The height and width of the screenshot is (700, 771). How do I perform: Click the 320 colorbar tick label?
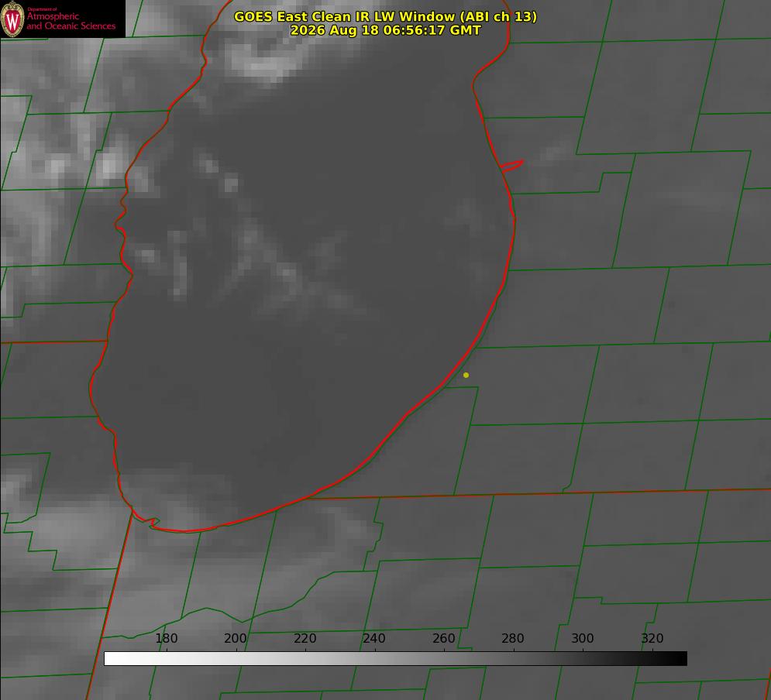[x=652, y=638]
